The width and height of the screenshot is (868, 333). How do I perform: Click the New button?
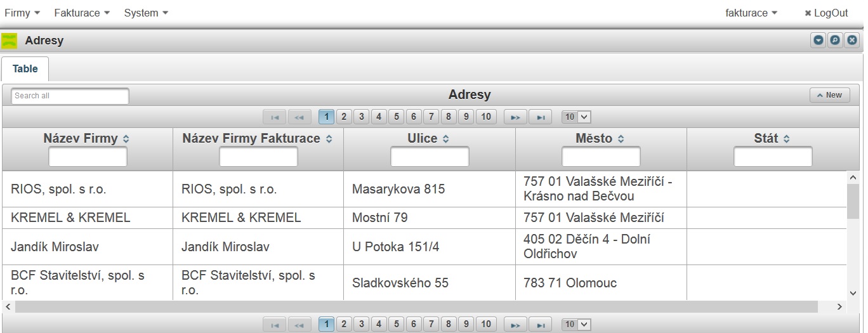click(x=829, y=95)
